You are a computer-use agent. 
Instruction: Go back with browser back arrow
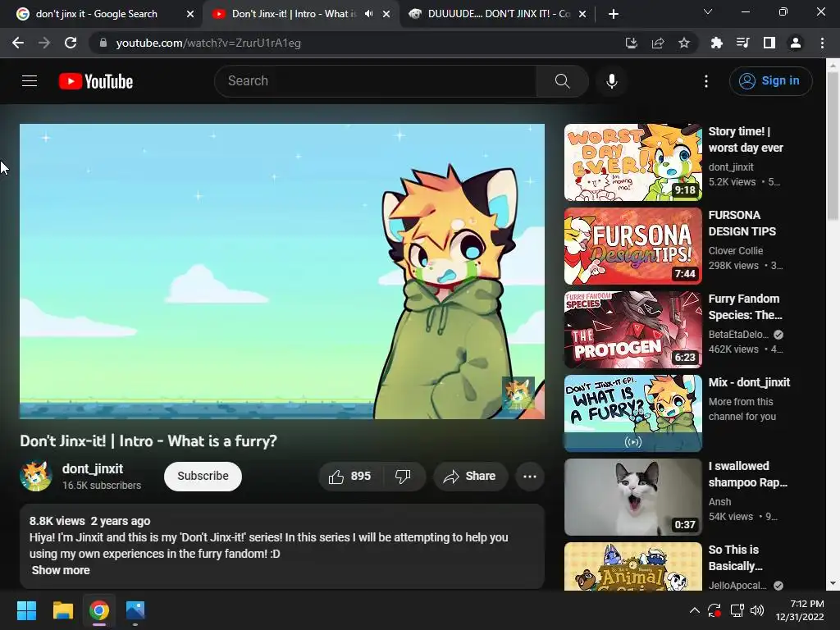pos(18,43)
